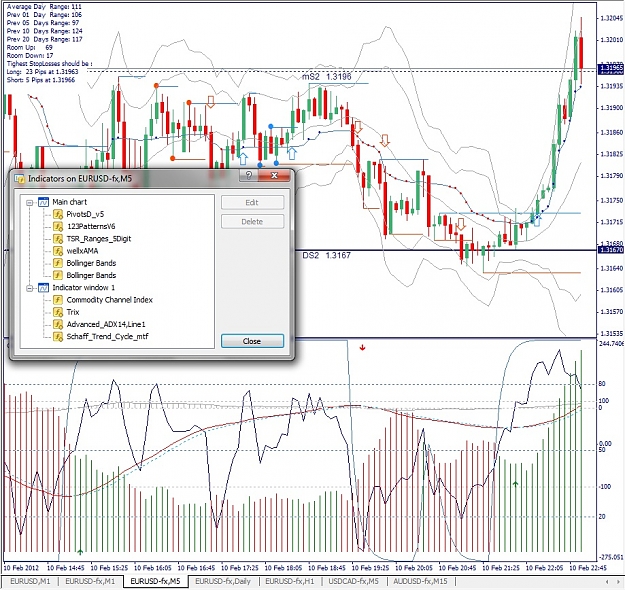Collapse the Indicator window 1 tree node
The height and width of the screenshot is (590, 625).
pos(29,288)
